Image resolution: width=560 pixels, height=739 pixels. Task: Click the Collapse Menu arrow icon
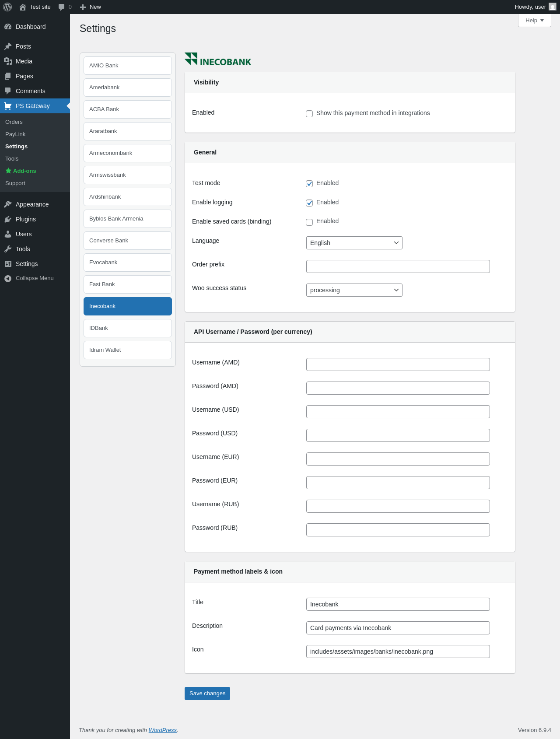(x=8, y=278)
